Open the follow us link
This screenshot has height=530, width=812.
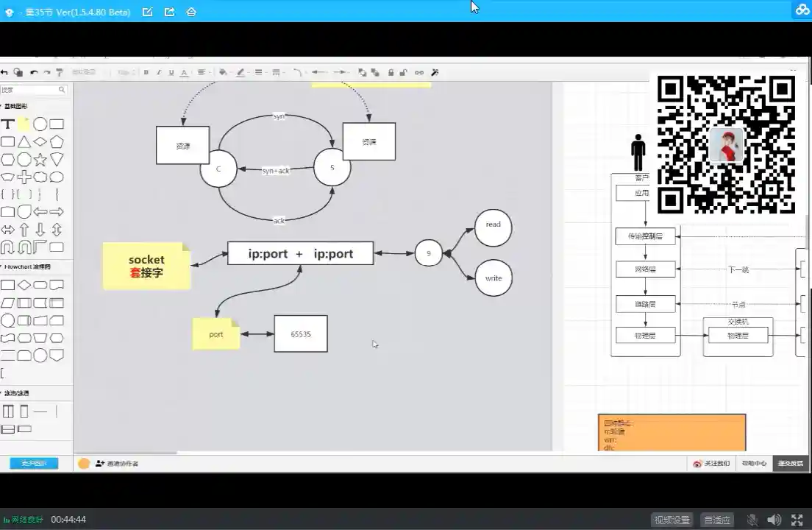pos(711,464)
